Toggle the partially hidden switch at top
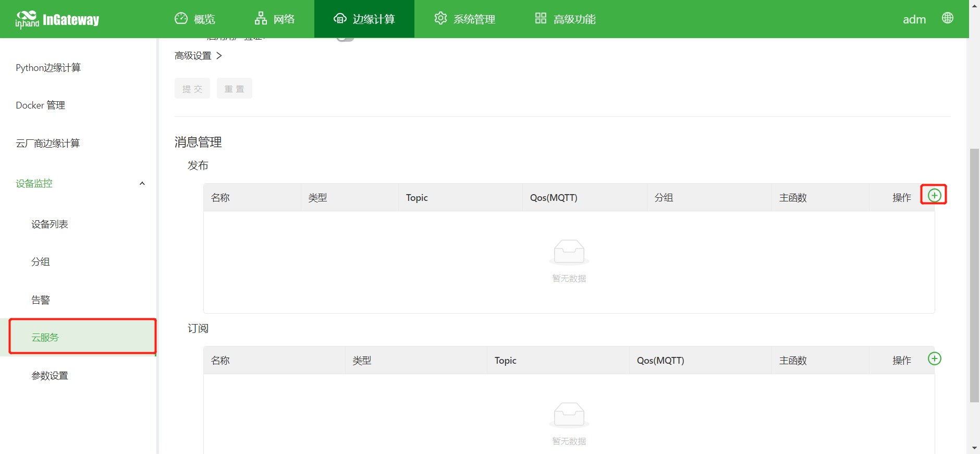This screenshot has width=980, height=454. [345, 39]
